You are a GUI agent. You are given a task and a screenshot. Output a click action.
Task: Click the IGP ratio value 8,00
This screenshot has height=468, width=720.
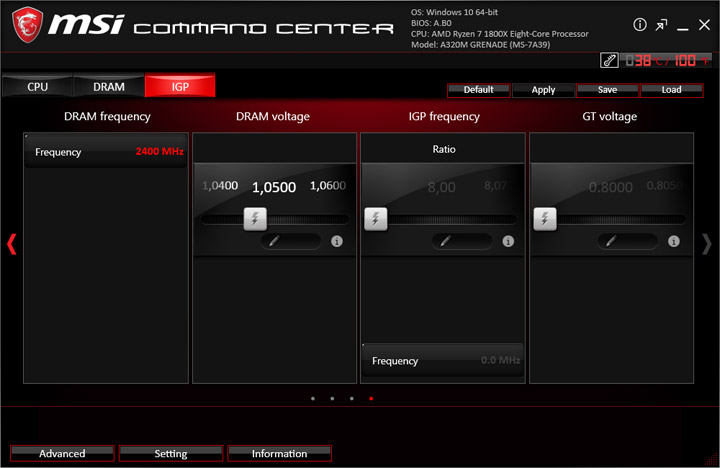pyautogui.click(x=441, y=187)
